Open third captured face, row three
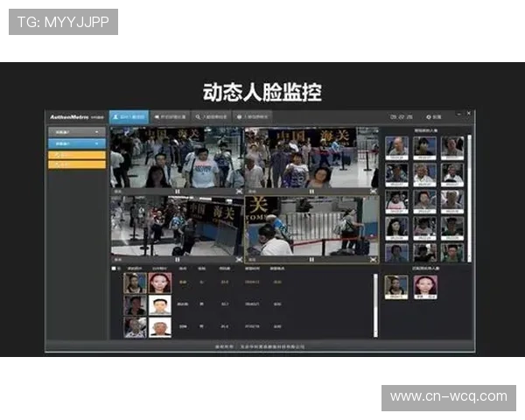Viewport: 525px width, 420px height. pos(452,201)
